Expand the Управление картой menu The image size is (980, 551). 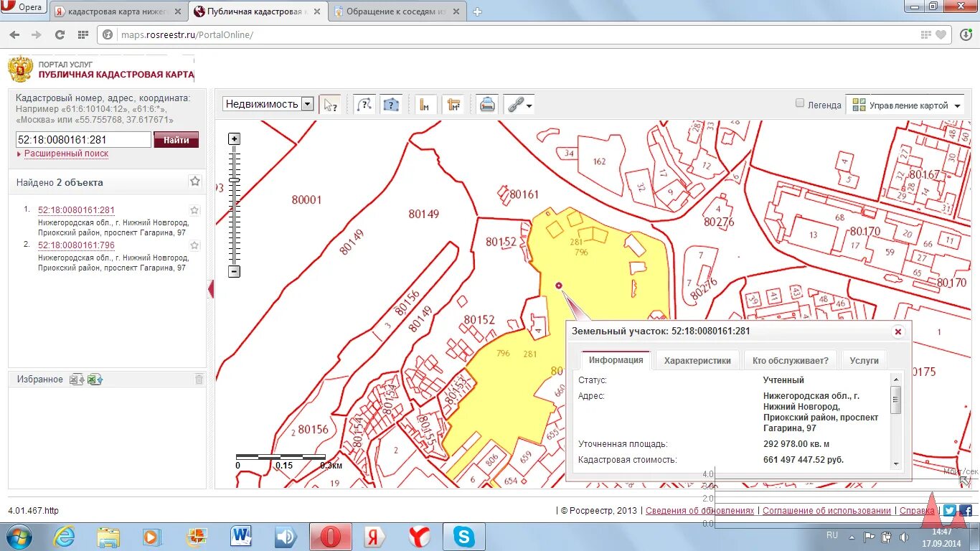905,105
